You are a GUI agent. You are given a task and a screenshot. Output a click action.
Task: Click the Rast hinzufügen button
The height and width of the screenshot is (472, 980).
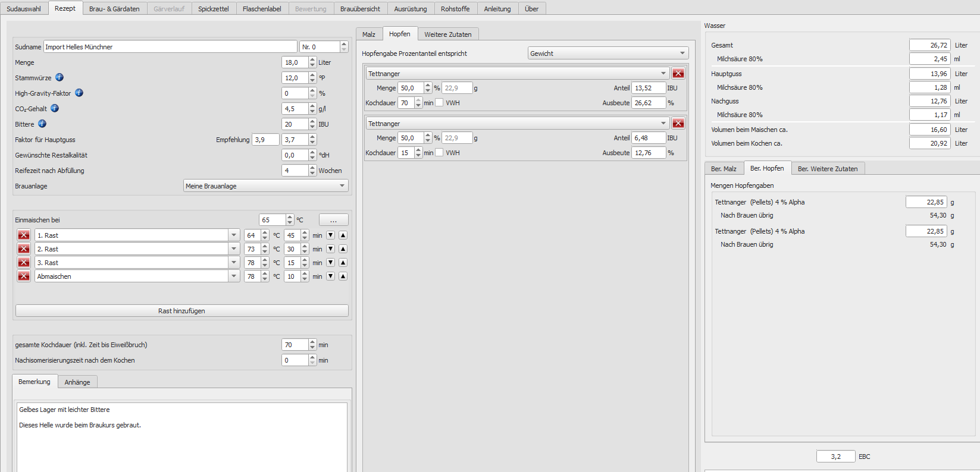(x=181, y=311)
